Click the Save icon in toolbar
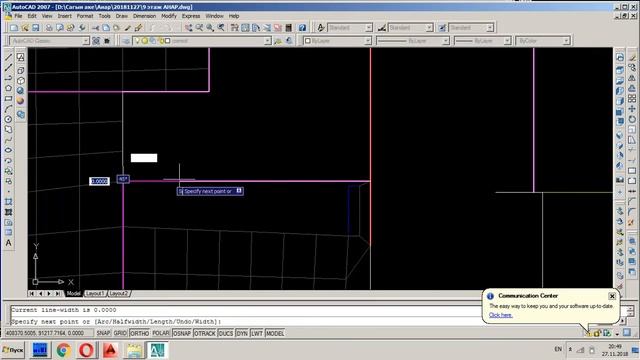Viewport: 640px width, 360px height. tap(36, 28)
